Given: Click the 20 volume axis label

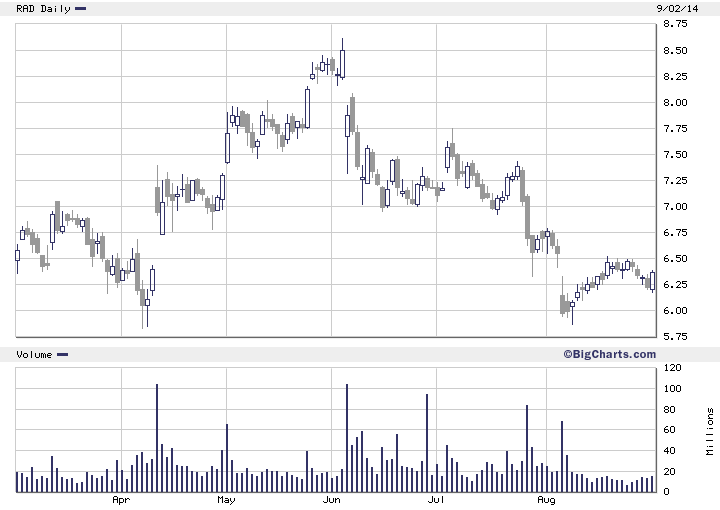Looking at the screenshot, I should 669,471.
